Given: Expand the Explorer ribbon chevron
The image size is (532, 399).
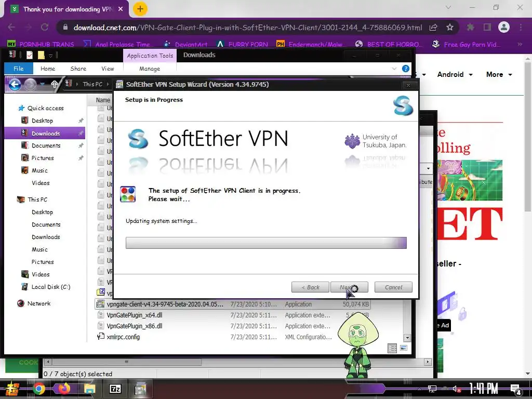Looking at the screenshot, I should (x=394, y=69).
